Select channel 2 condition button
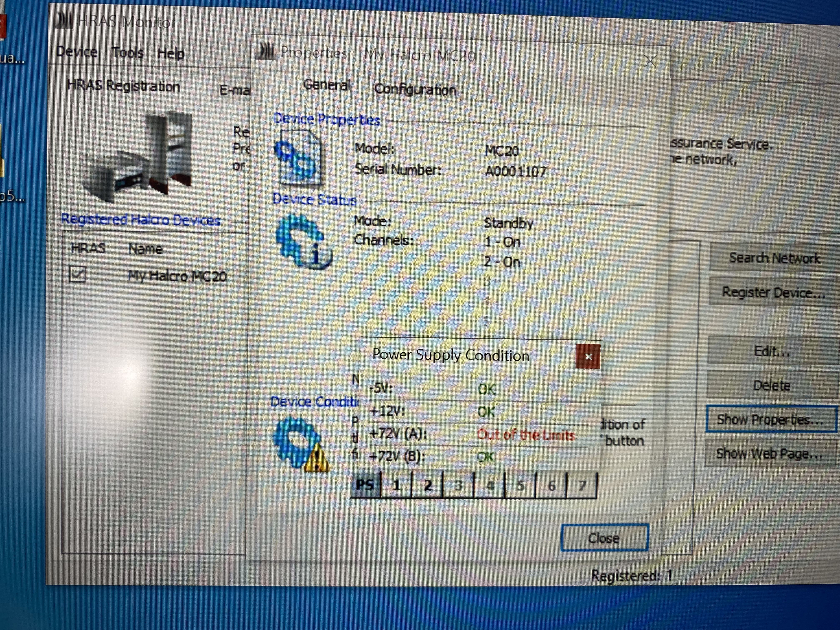Viewport: 840px width, 630px height. click(427, 485)
